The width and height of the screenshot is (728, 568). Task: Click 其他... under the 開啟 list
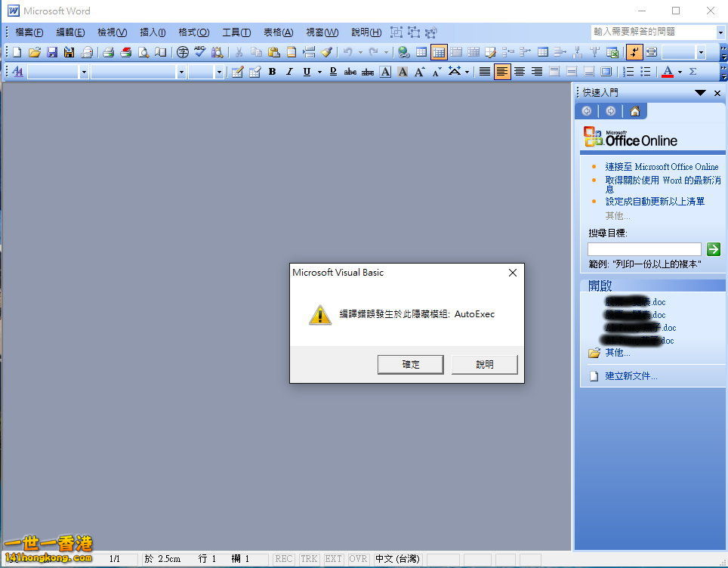point(617,353)
